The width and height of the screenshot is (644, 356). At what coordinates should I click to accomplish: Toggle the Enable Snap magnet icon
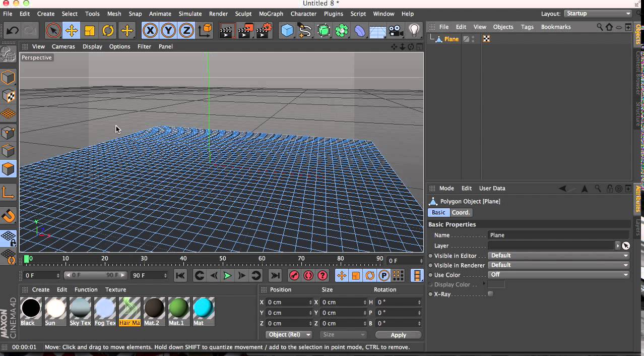coord(8,216)
